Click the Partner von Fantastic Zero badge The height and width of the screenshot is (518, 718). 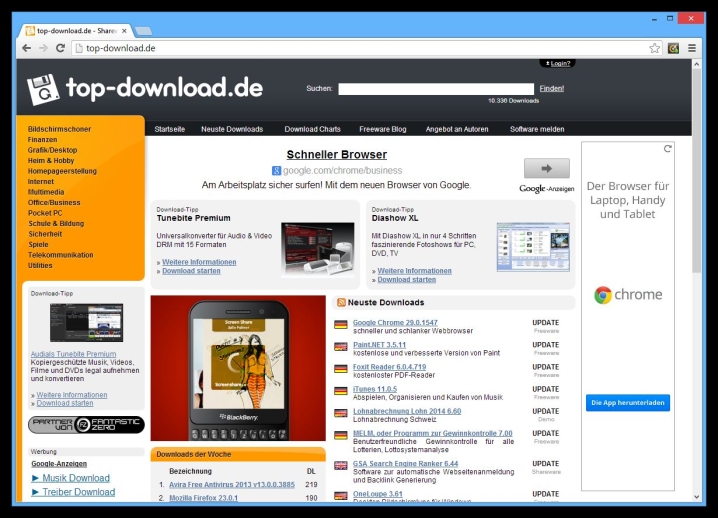coord(86,425)
